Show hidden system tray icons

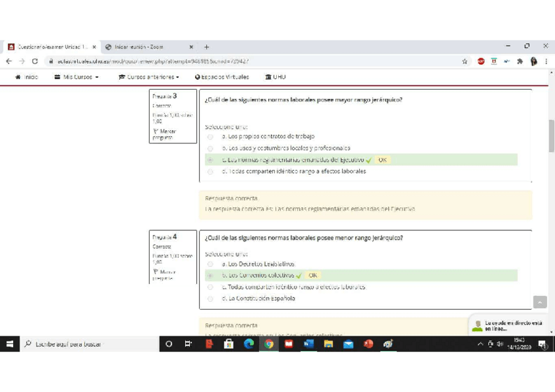pos(480,344)
